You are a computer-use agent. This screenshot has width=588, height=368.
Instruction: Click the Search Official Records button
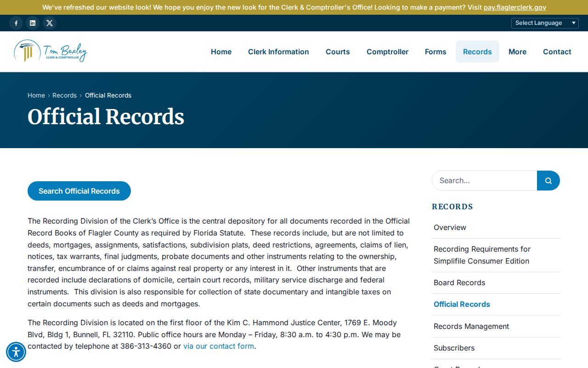click(79, 191)
